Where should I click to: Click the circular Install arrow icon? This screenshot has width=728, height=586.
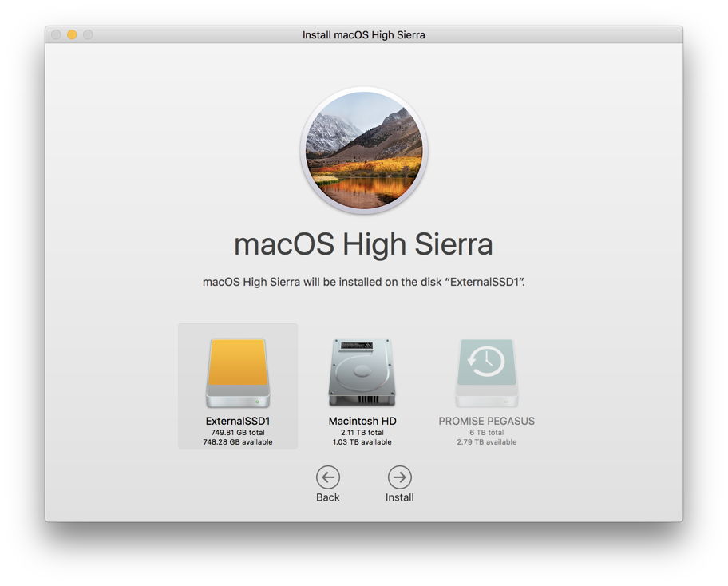pos(399,478)
